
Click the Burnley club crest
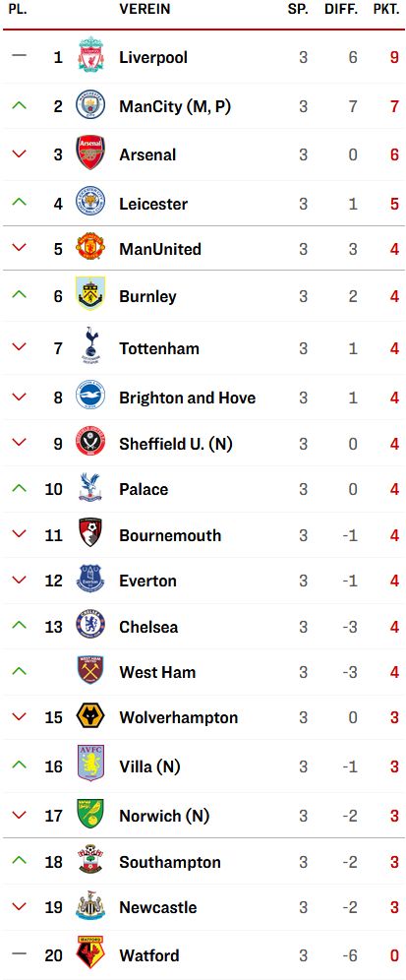pyautogui.click(x=90, y=293)
